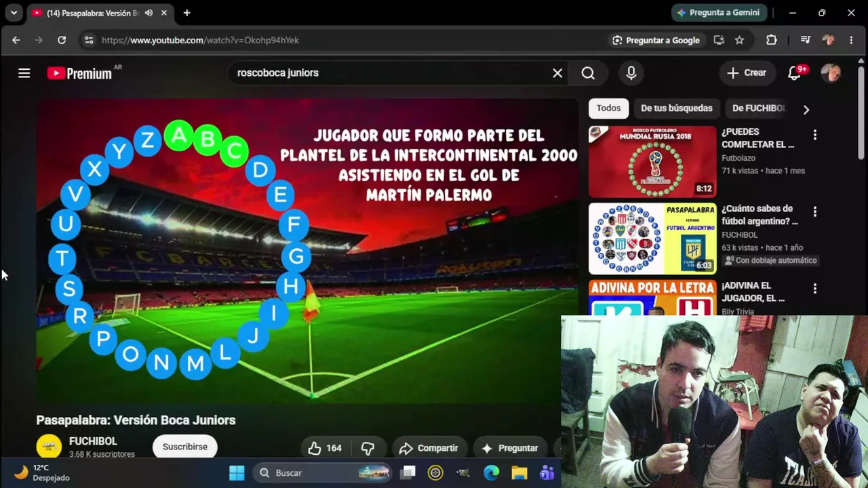
Task: Open options for ¿Cuánto sabes de fútbol video
Action: click(815, 212)
